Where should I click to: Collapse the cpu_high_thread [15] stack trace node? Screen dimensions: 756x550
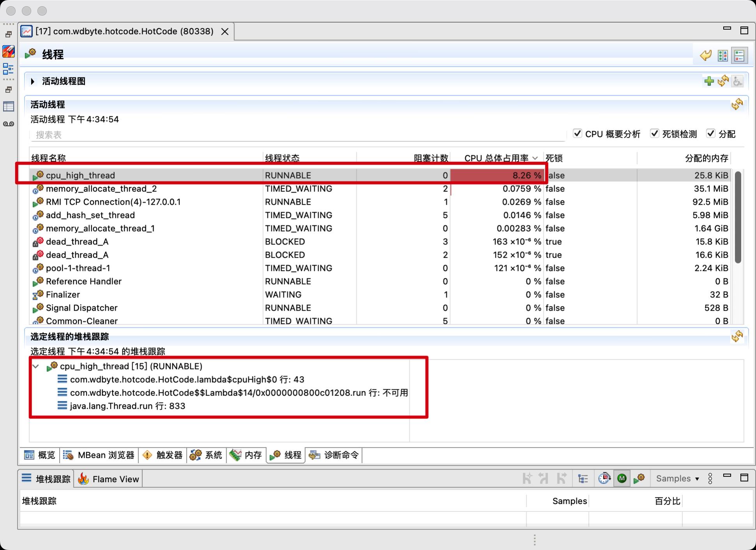pyautogui.click(x=36, y=366)
